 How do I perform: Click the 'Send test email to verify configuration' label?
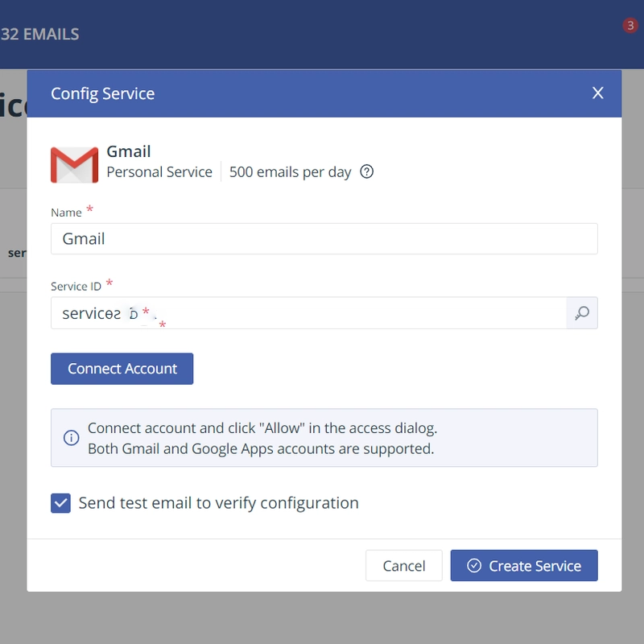click(x=218, y=503)
